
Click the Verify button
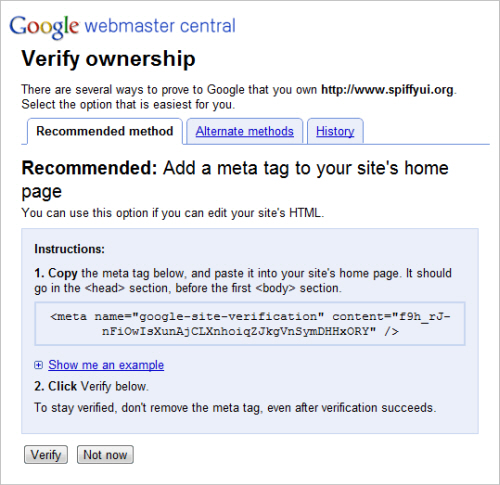coord(46,455)
